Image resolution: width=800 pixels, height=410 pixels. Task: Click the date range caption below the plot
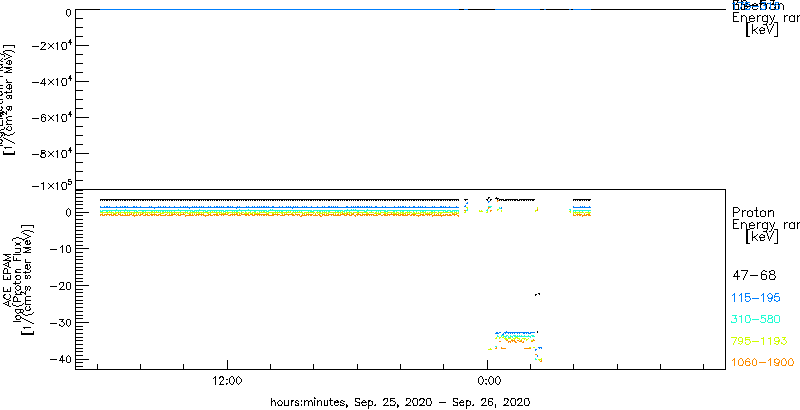(401, 402)
